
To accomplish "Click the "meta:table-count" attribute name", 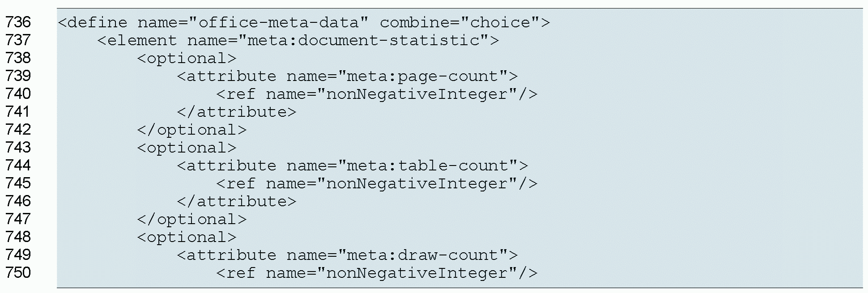I will pyautogui.click(x=428, y=166).
